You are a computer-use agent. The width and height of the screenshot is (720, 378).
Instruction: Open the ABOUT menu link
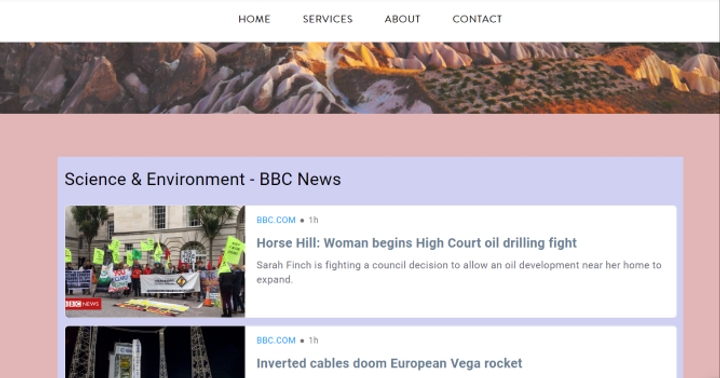click(x=402, y=19)
